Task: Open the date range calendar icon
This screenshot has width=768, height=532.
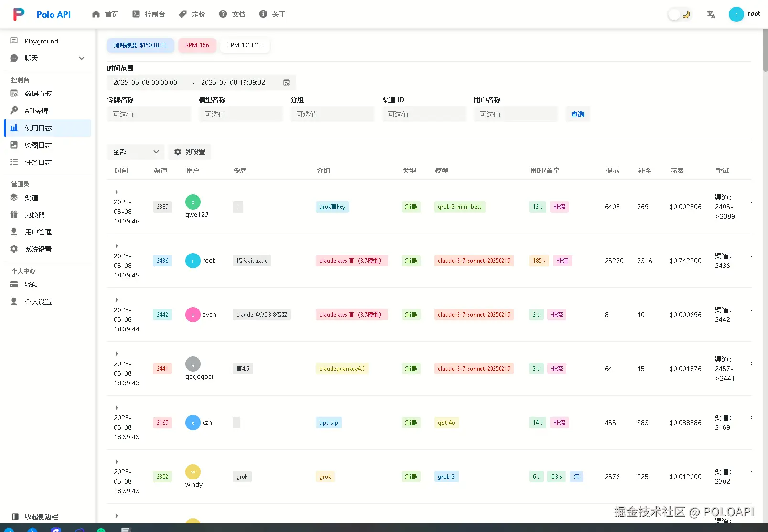Action: (x=287, y=83)
